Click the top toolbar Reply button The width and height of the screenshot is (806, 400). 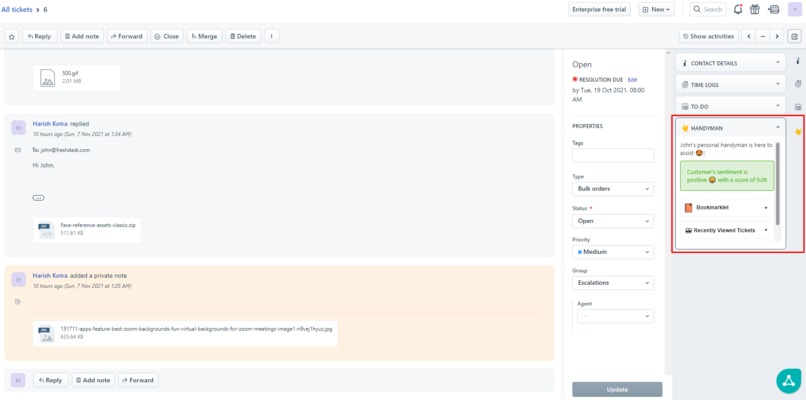pyautogui.click(x=40, y=37)
